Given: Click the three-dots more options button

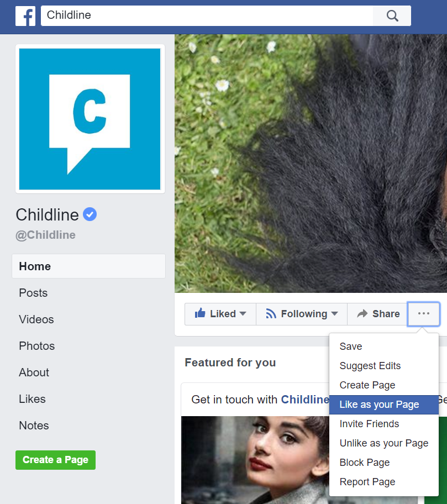Looking at the screenshot, I should coord(424,314).
